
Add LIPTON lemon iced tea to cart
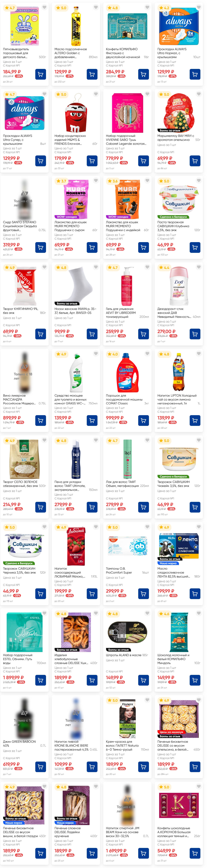coord(195,420)
